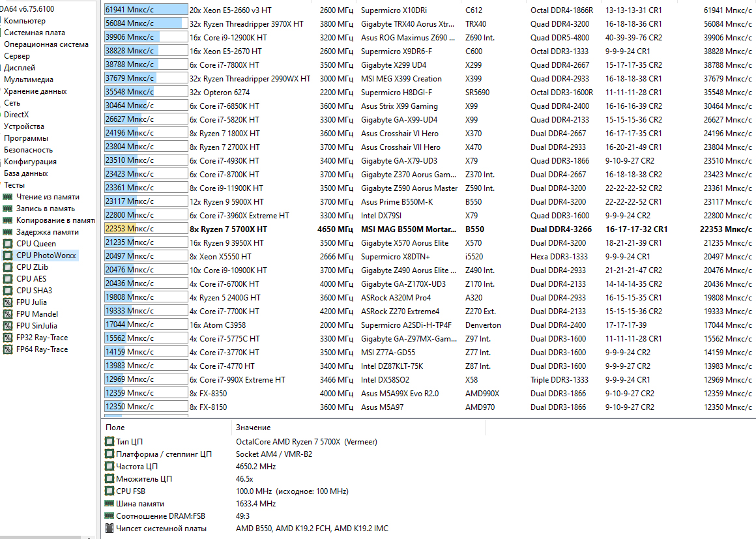Select База данных in the sidebar
This screenshot has width=756, height=539.
pos(26,173)
